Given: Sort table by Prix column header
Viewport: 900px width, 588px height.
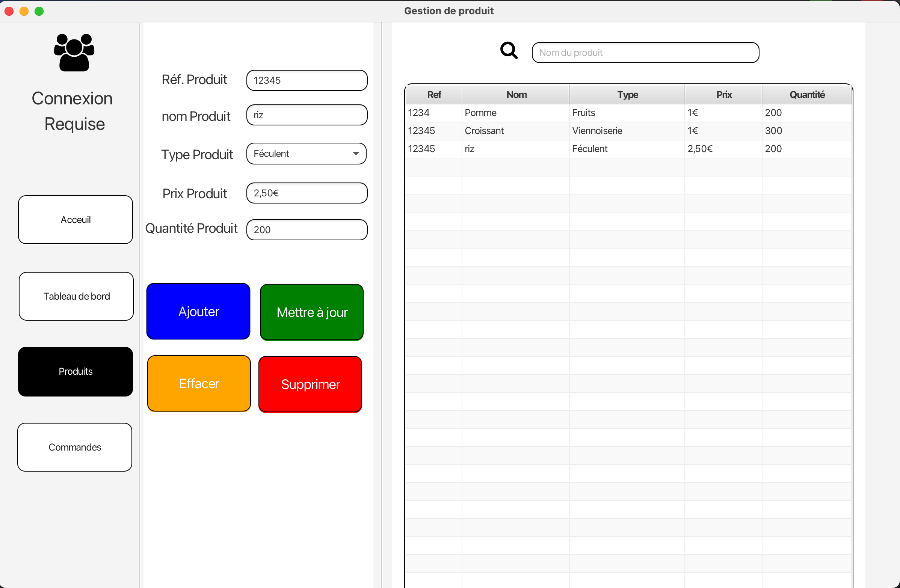Looking at the screenshot, I should pos(724,95).
